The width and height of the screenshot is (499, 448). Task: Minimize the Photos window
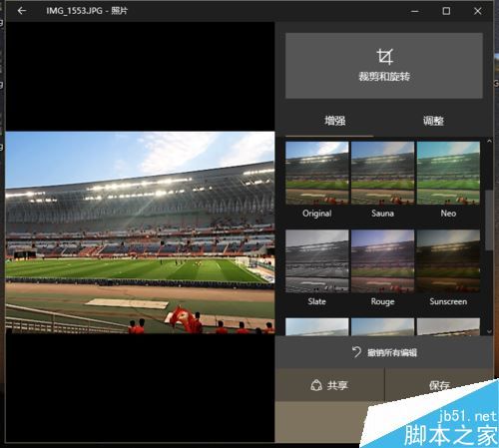click(x=415, y=11)
